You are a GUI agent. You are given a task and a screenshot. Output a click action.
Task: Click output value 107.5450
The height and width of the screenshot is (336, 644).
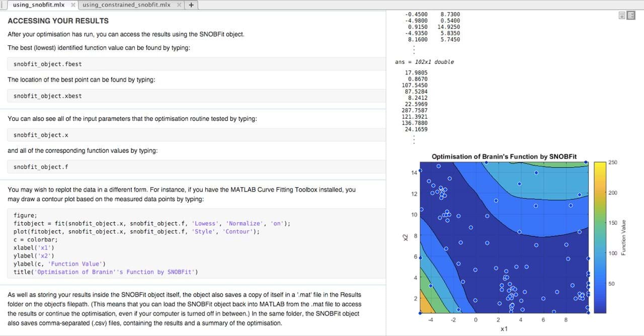tap(415, 86)
